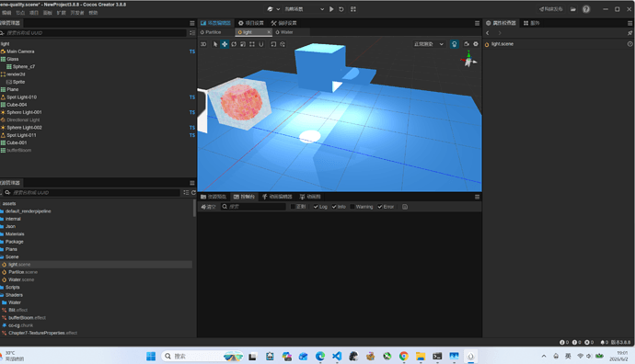The width and height of the screenshot is (635, 364).
Task: Select the Sphere_c7 node
Action: [24, 67]
